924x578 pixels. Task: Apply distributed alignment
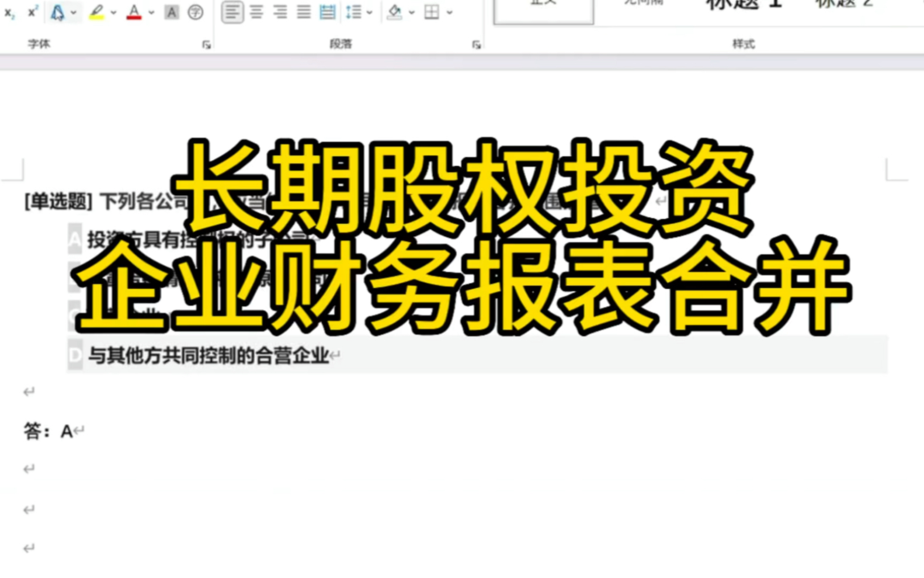(328, 12)
